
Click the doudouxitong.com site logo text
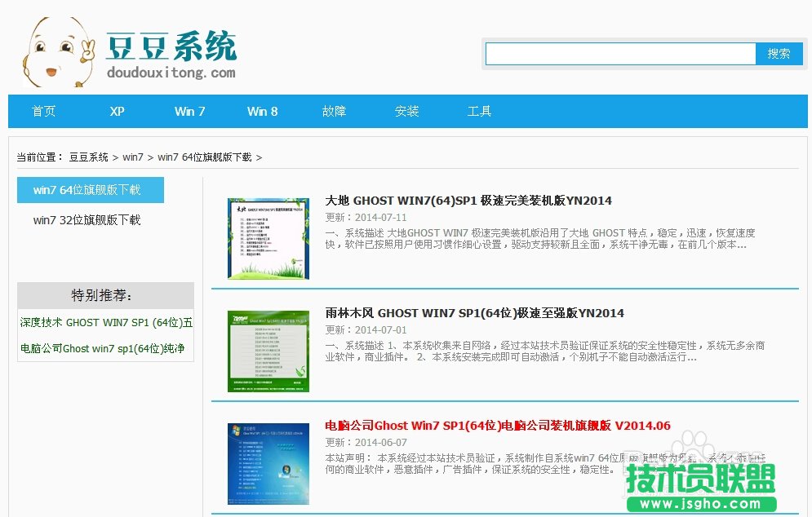(x=171, y=72)
